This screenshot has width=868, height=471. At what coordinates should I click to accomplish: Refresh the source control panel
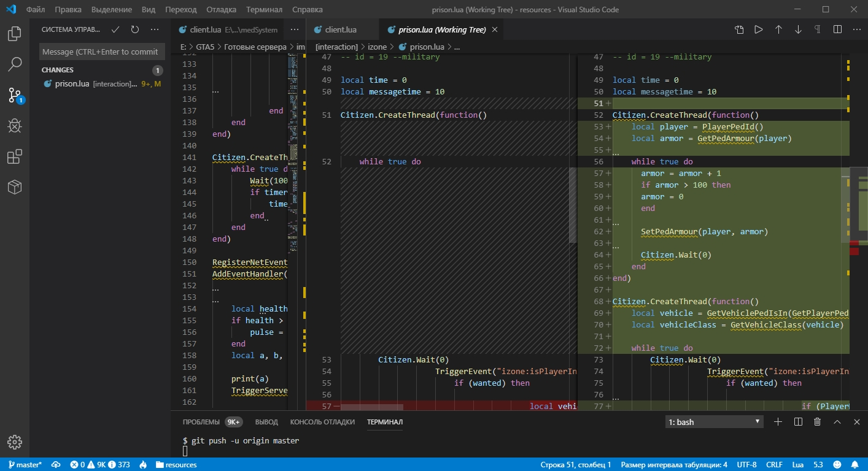click(x=135, y=29)
